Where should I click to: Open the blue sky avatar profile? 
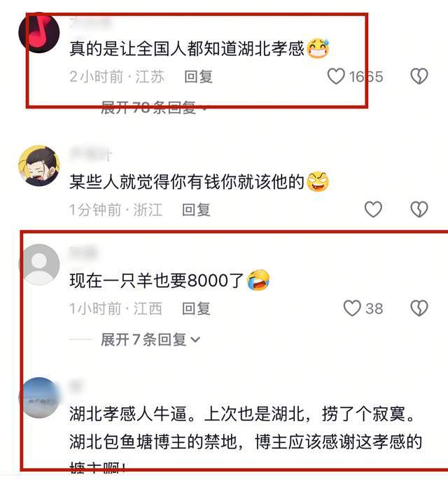[x=39, y=397]
